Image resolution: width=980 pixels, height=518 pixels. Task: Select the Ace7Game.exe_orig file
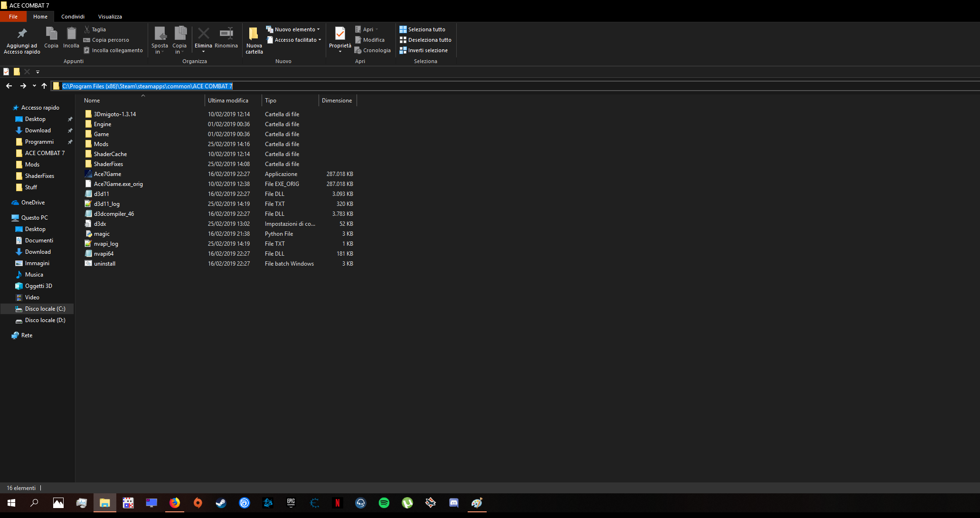click(118, 184)
